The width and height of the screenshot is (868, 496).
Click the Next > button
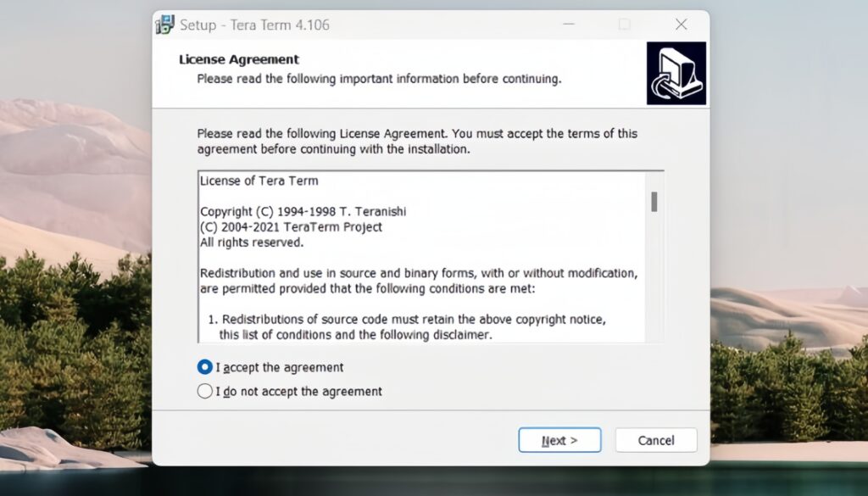pos(559,440)
